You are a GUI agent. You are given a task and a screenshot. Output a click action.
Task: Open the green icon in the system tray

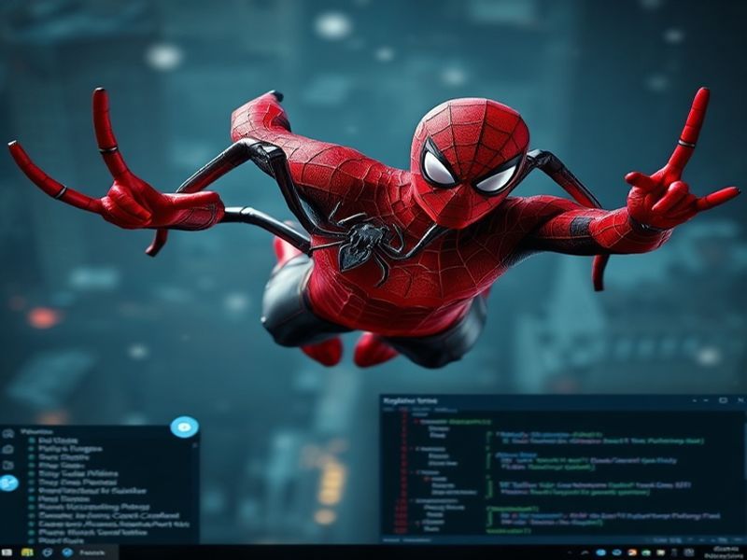[x=646, y=553]
